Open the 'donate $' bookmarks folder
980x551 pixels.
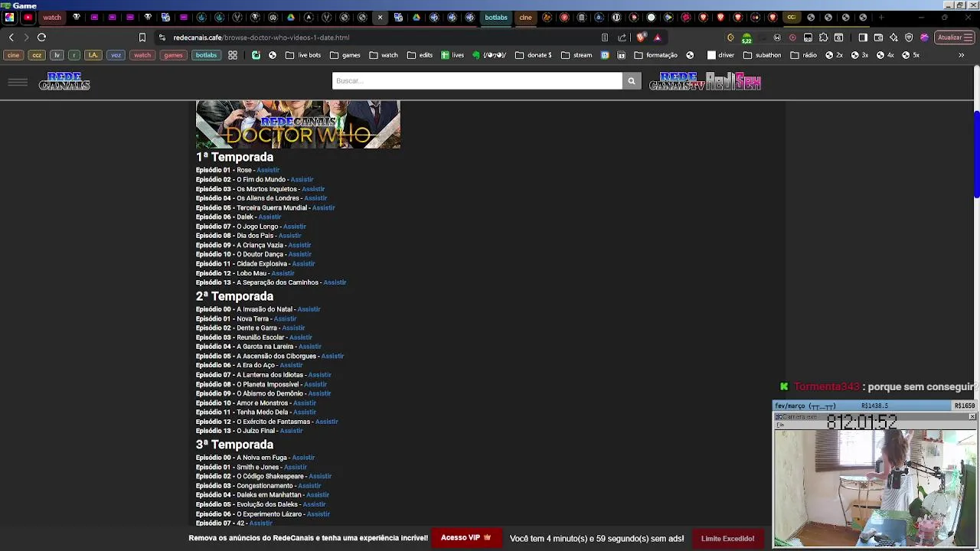[534, 55]
